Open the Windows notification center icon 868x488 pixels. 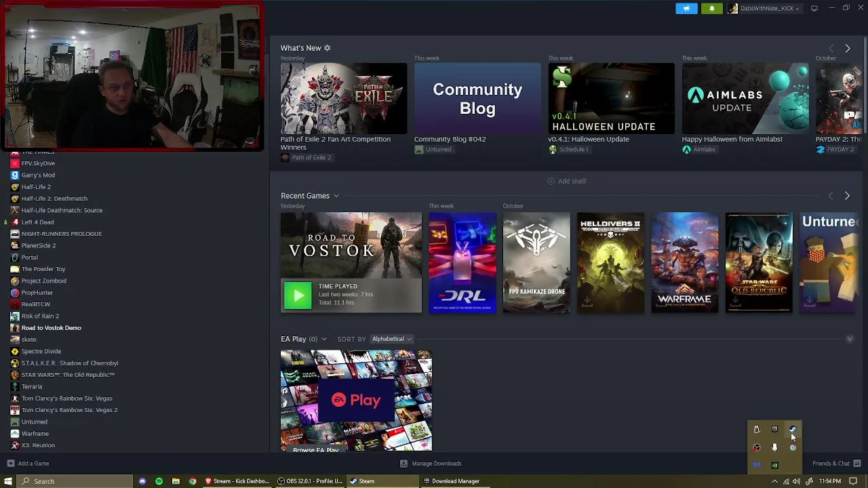(853, 481)
